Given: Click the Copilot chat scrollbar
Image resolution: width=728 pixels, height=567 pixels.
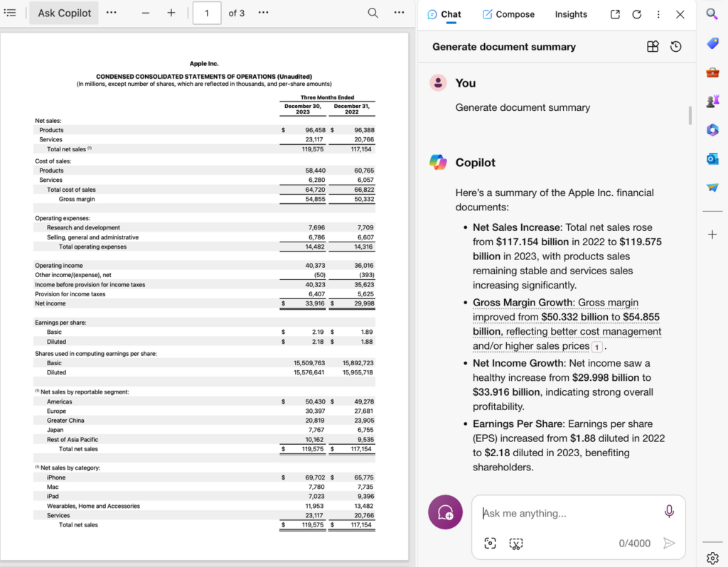Looking at the screenshot, I should pos(690,116).
